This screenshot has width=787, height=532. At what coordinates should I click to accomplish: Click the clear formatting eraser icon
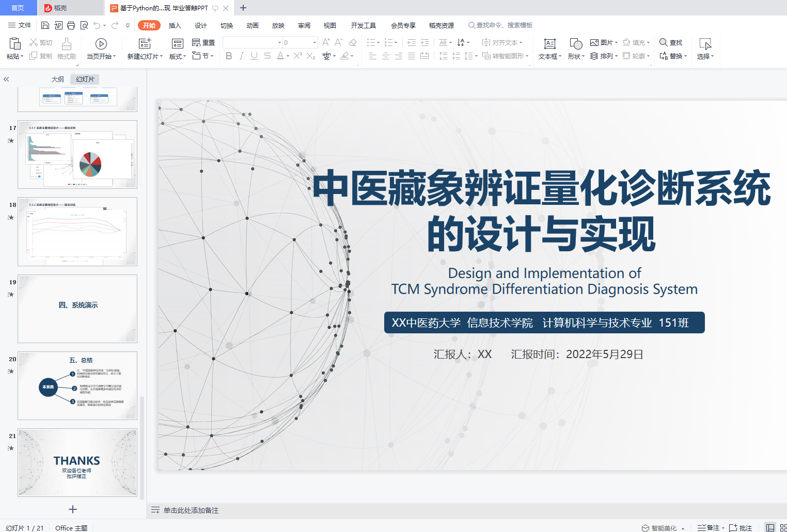click(x=353, y=42)
